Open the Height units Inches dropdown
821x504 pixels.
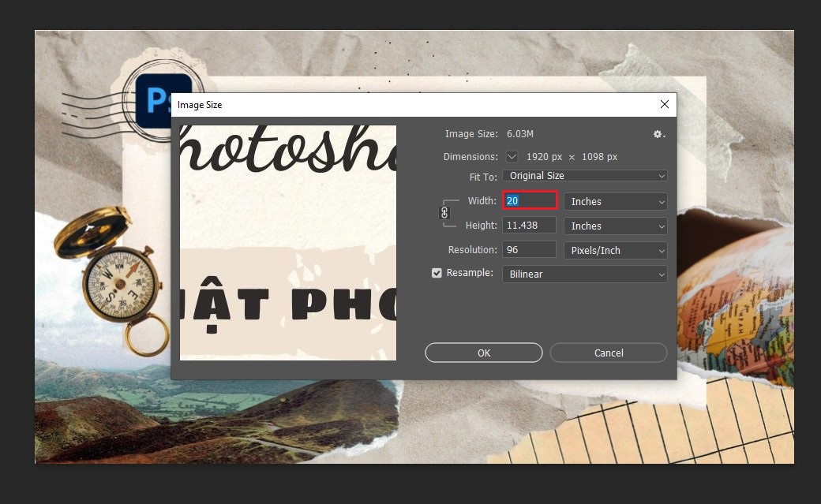pos(615,226)
